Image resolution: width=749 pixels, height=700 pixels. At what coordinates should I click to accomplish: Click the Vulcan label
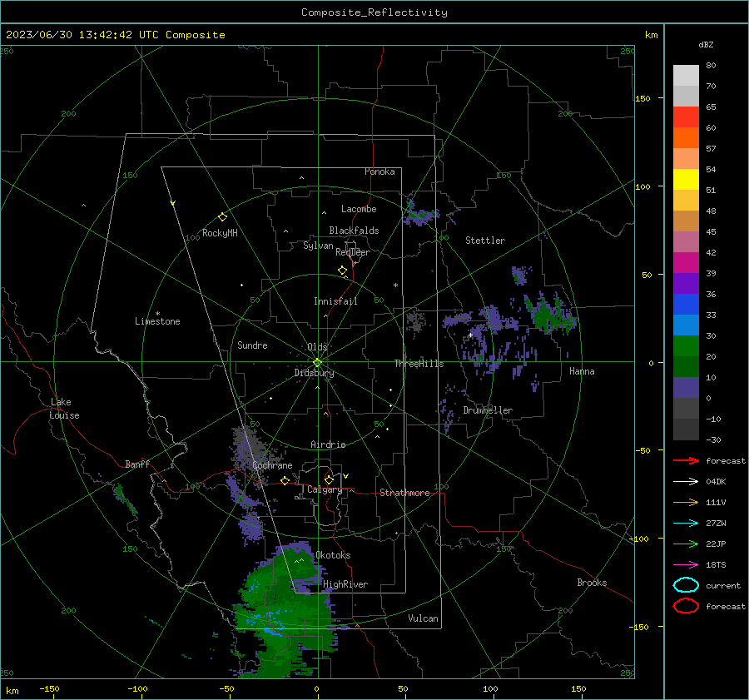coord(423,618)
